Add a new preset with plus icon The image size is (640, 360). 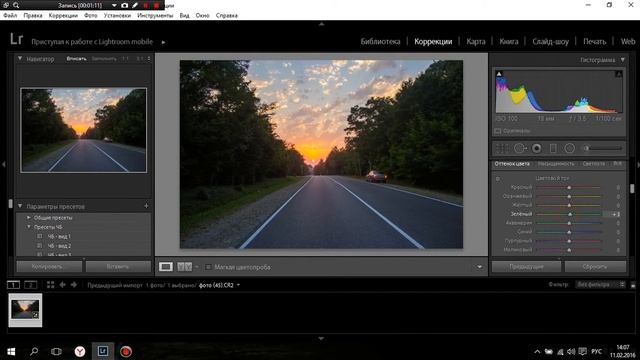146,206
